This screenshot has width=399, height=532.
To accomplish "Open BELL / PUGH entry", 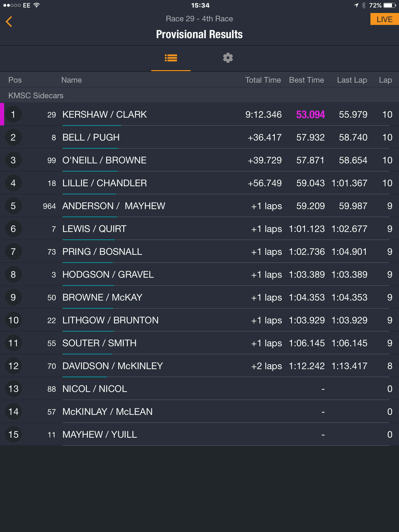I will 199,137.
